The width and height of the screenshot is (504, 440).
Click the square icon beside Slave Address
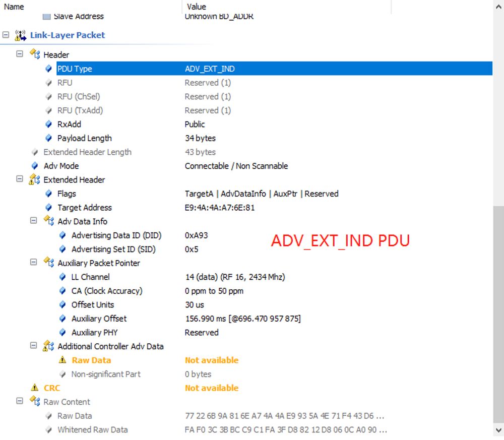coord(46,17)
